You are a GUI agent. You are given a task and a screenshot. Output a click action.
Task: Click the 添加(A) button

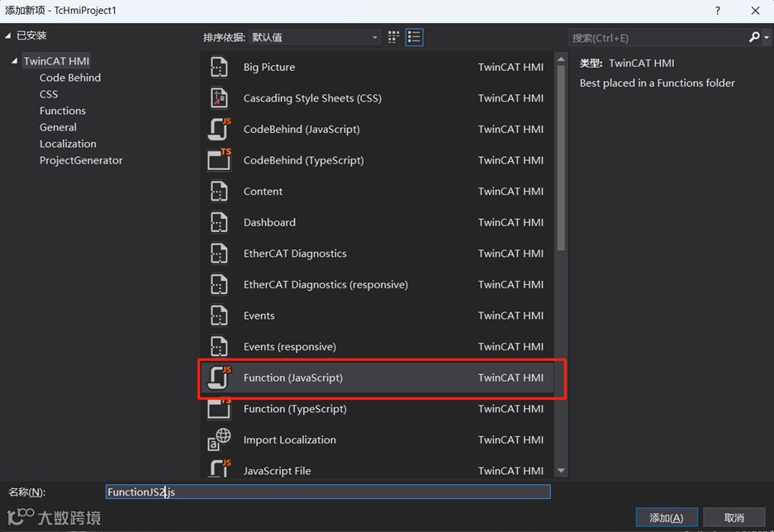[667, 518]
